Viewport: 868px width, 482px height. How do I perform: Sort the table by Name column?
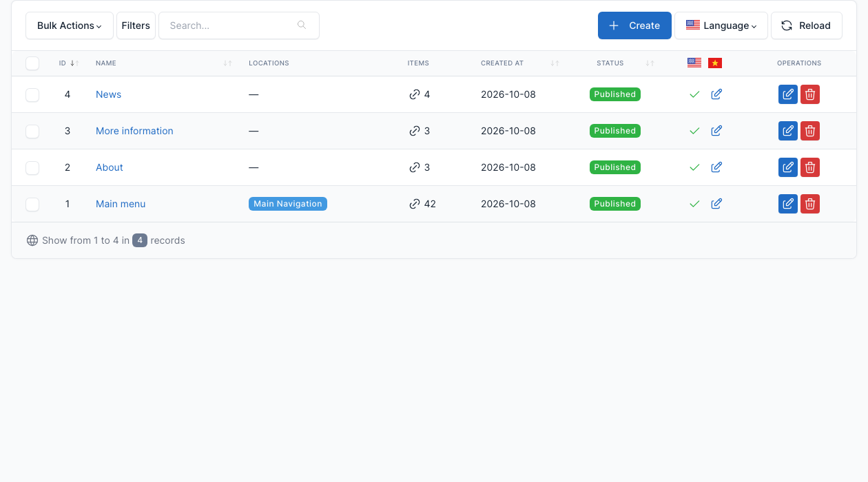[x=164, y=63]
